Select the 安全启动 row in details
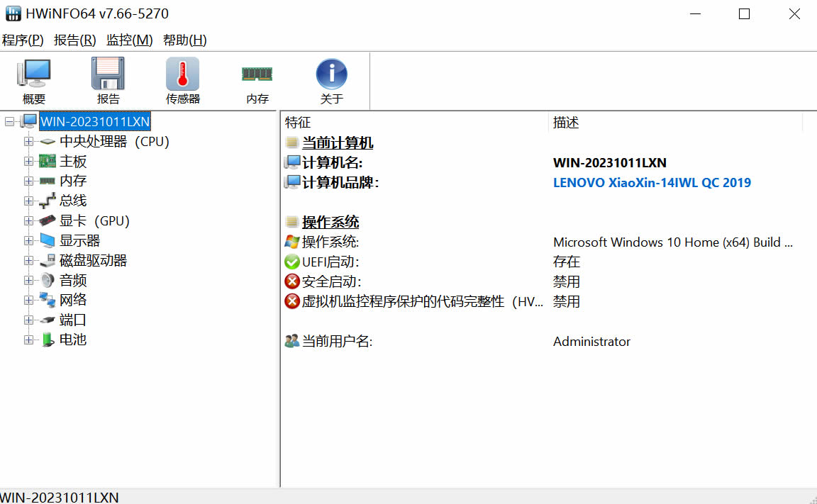Viewport: 817px width, 504px height. pyautogui.click(x=330, y=282)
